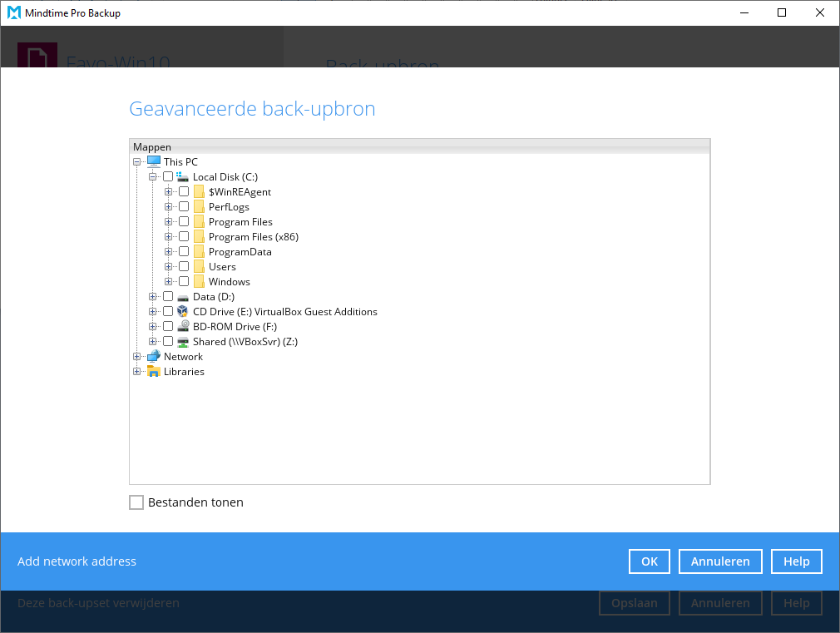Click the Program Files (x86) folder icon

[x=199, y=236]
